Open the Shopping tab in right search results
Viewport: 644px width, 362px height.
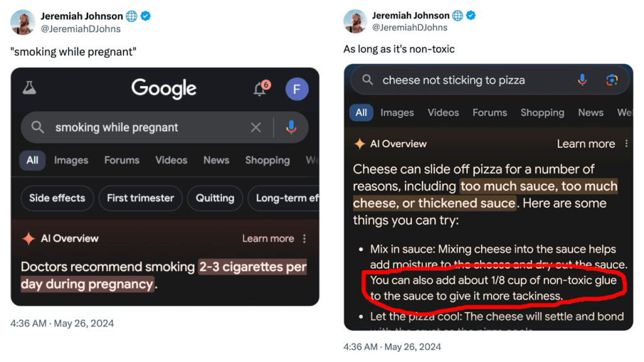click(542, 112)
